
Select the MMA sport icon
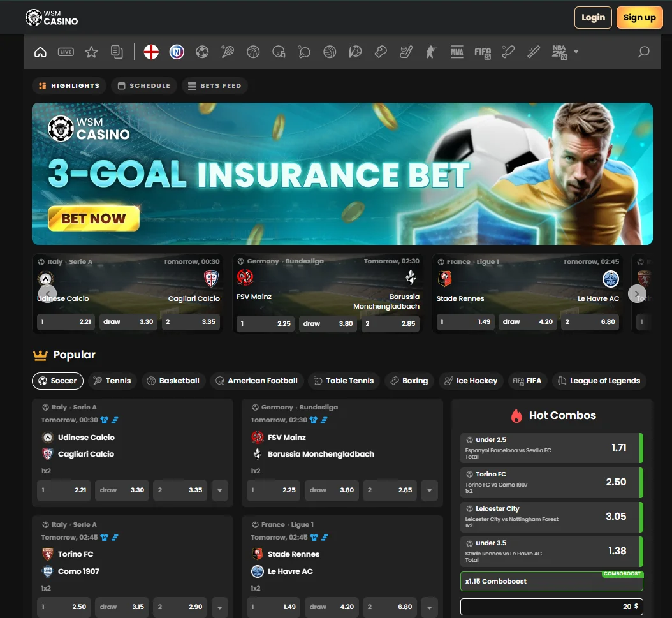(457, 52)
